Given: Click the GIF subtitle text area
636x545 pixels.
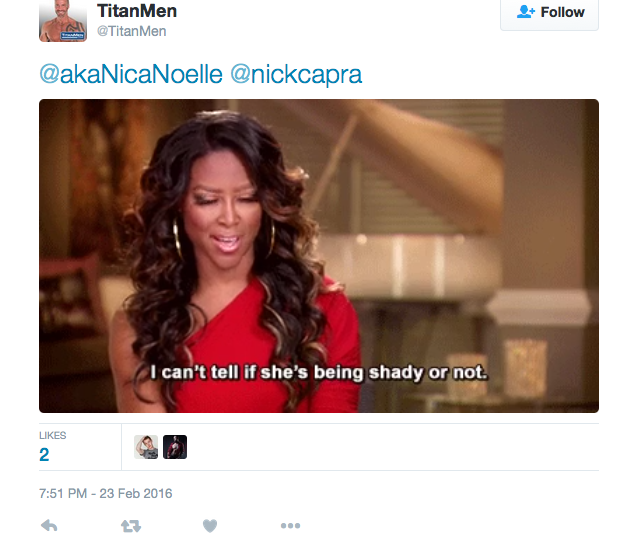Looking at the screenshot, I should tap(319, 372).
